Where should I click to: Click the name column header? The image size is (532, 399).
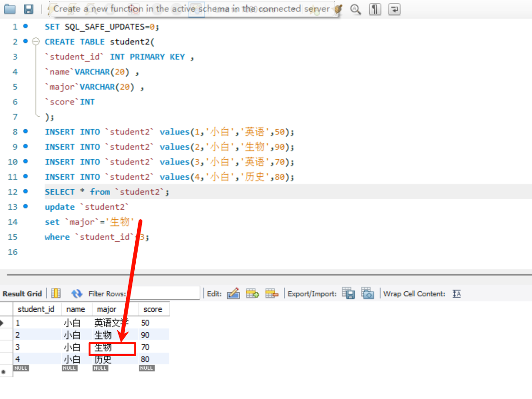pos(77,309)
